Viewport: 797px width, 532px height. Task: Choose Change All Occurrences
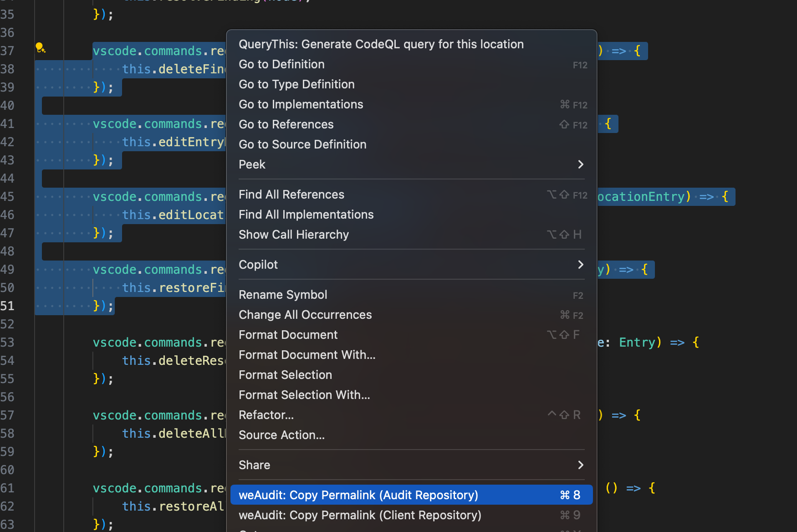411,315
